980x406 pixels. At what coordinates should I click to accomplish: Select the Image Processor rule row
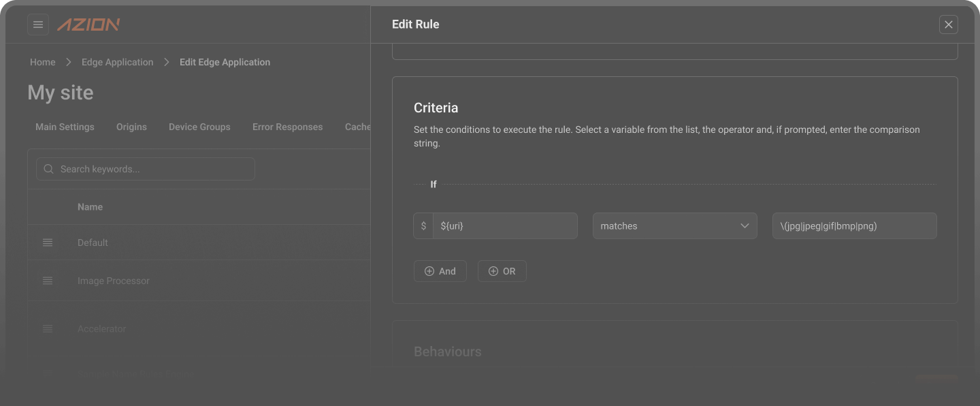pos(199,281)
